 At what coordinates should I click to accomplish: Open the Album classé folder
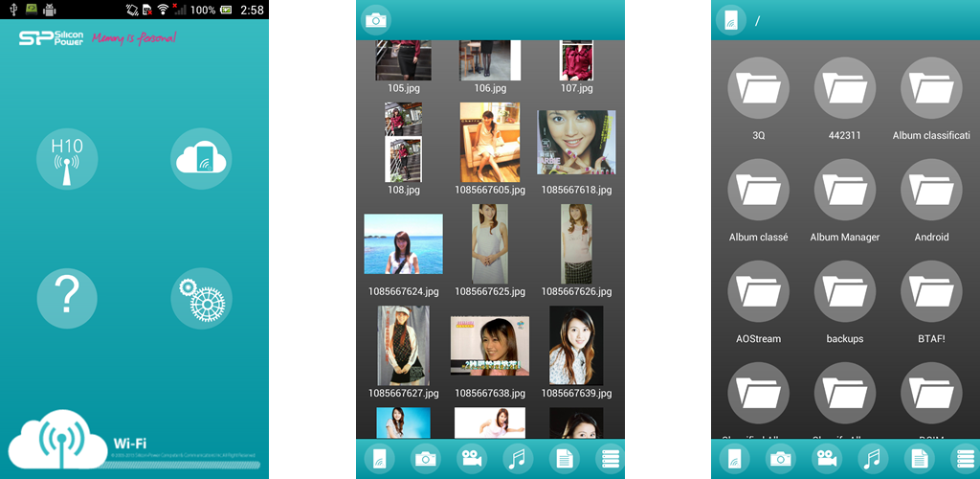pos(759,190)
